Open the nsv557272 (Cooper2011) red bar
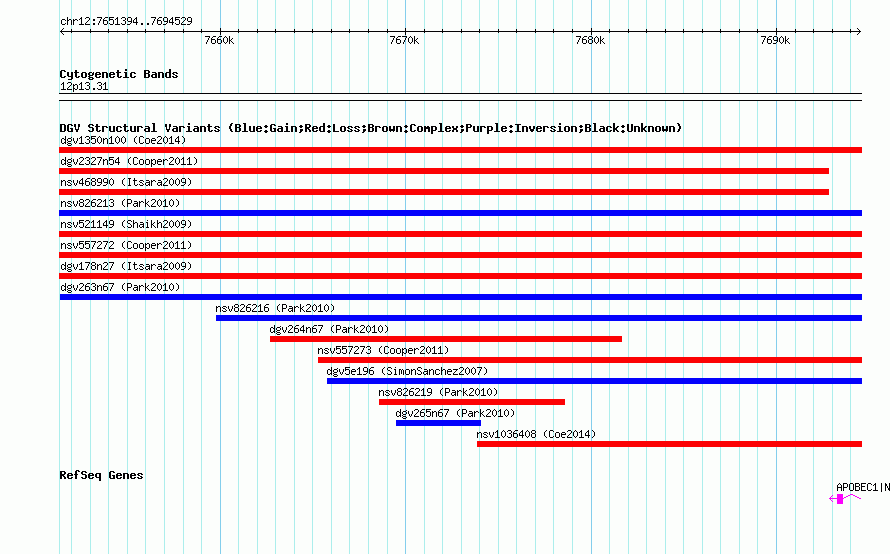Screen dimensions: 890x554 (460, 255)
